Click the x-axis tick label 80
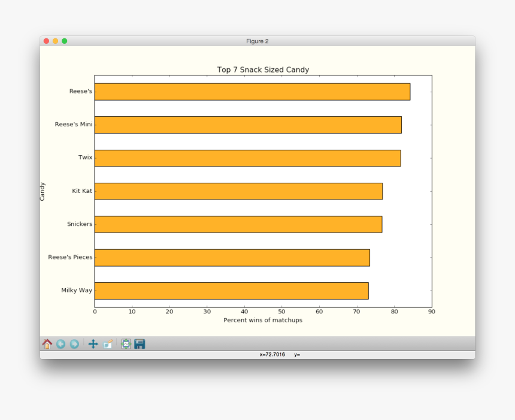This screenshot has width=515, height=420. (x=394, y=312)
